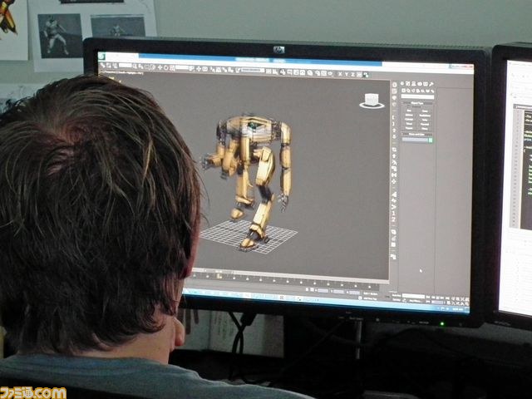This screenshot has height=399, width=532.
Task: Switch to the Utilities panel tab
Action: tap(431, 84)
